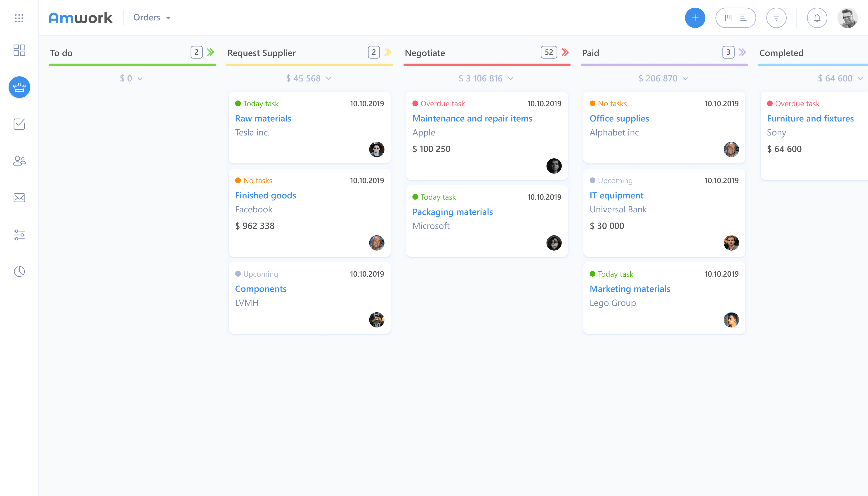Click assignee avatar on Finished goods card
Screen dimensions: 868x496
pos(377,243)
